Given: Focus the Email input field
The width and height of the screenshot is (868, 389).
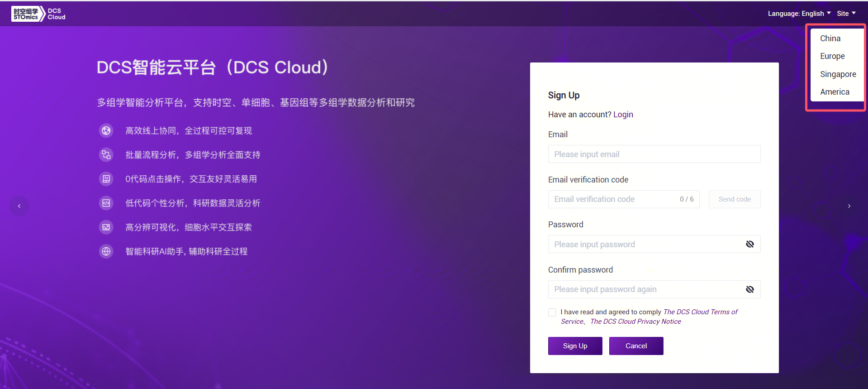Looking at the screenshot, I should pos(654,154).
